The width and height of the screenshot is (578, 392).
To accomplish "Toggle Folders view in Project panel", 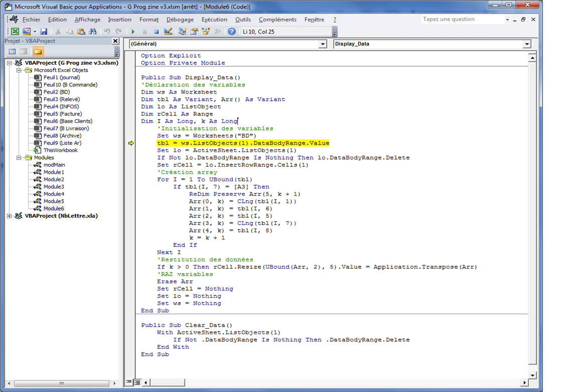I will pyautogui.click(x=38, y=52).
